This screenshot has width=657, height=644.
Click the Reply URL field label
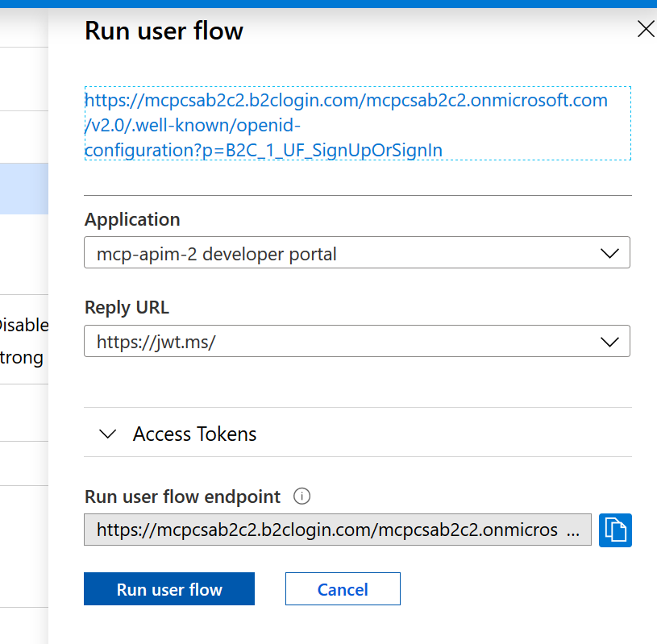point(127,307)
